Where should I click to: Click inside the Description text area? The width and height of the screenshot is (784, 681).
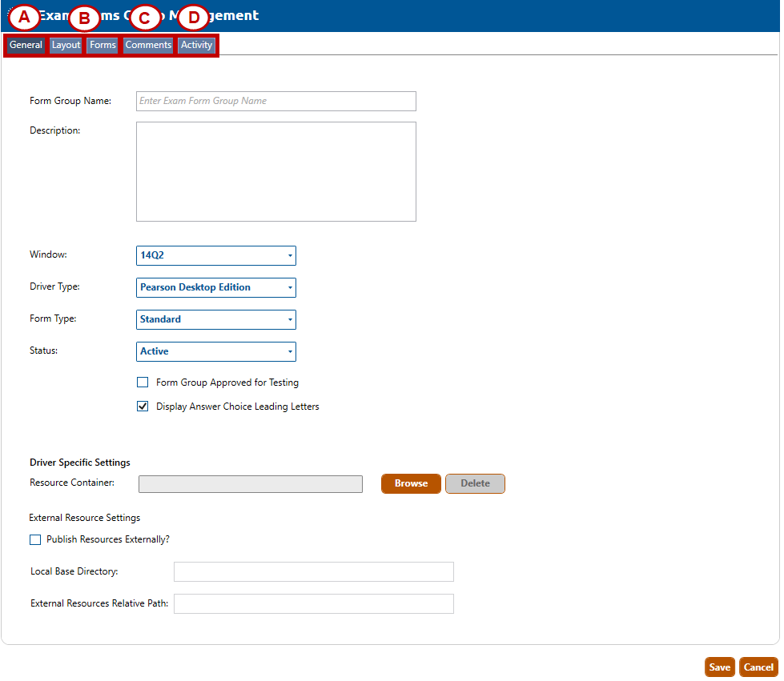click(275, 171)
